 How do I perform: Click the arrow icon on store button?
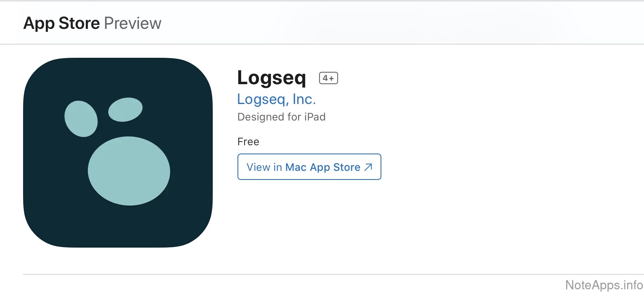pos(368,167)
